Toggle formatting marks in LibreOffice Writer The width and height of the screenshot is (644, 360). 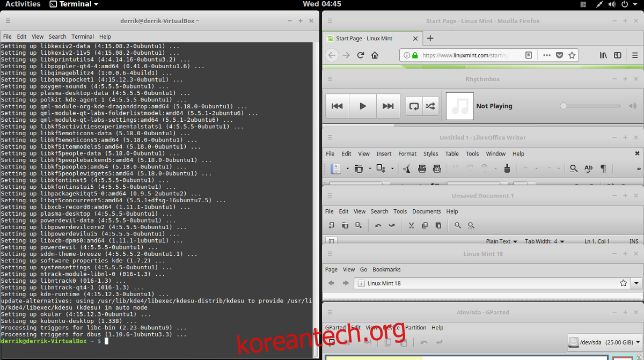click(x=603, y=168)
